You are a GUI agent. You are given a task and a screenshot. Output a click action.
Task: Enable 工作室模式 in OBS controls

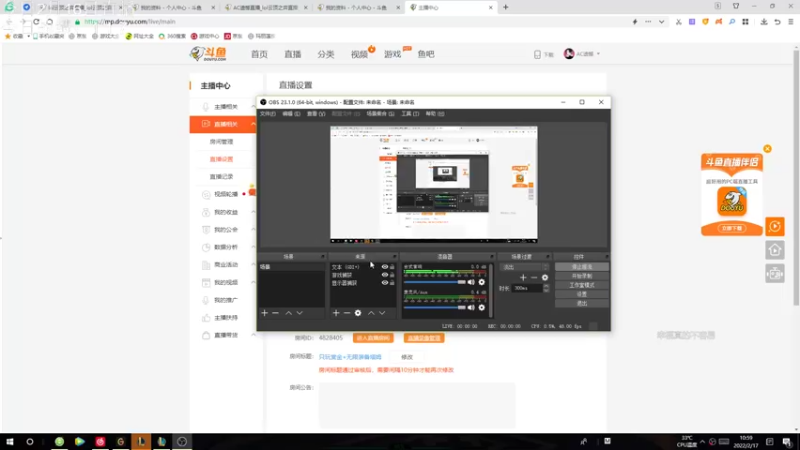click(582, 285)
